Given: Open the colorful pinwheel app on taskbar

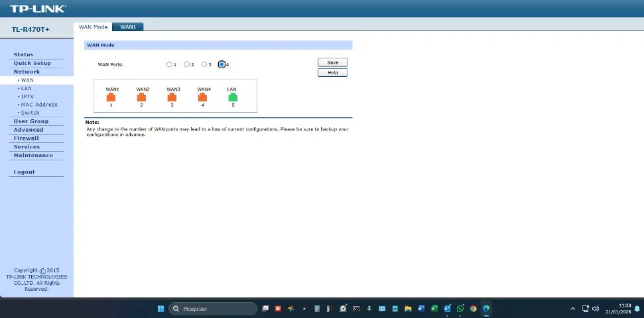Looking at the screenshot, I should 291,309.
